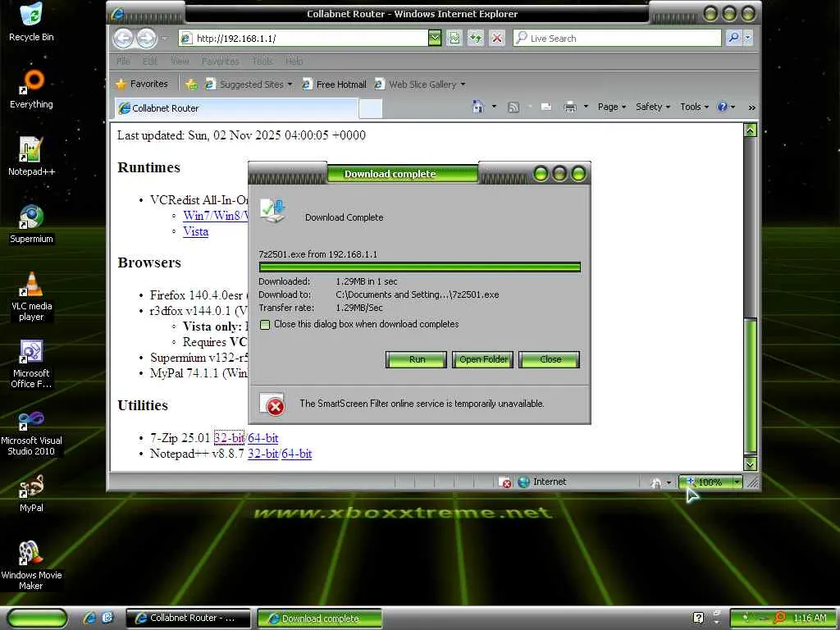Click the Add to Favorites Bar icon

point(191,84)
